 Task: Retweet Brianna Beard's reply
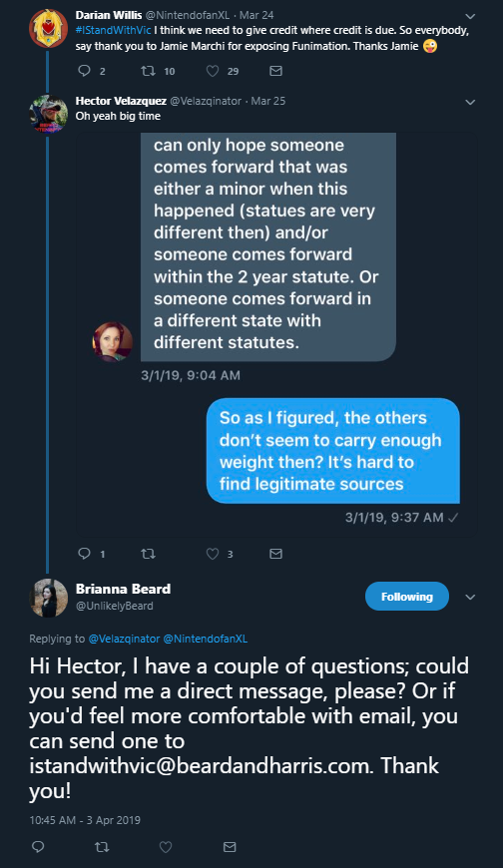102,846
